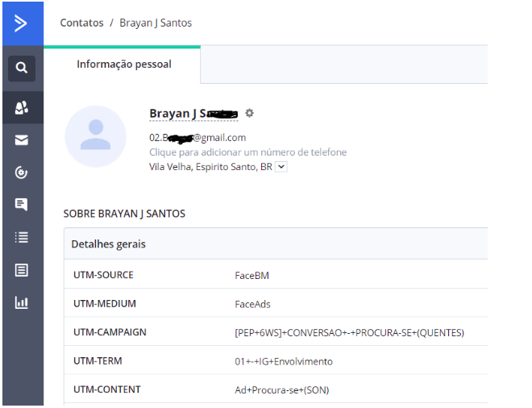532x408 pixels.
Task: Edit the UTM-SOURCE value FaceBM
Action: (x=251, y=275)
